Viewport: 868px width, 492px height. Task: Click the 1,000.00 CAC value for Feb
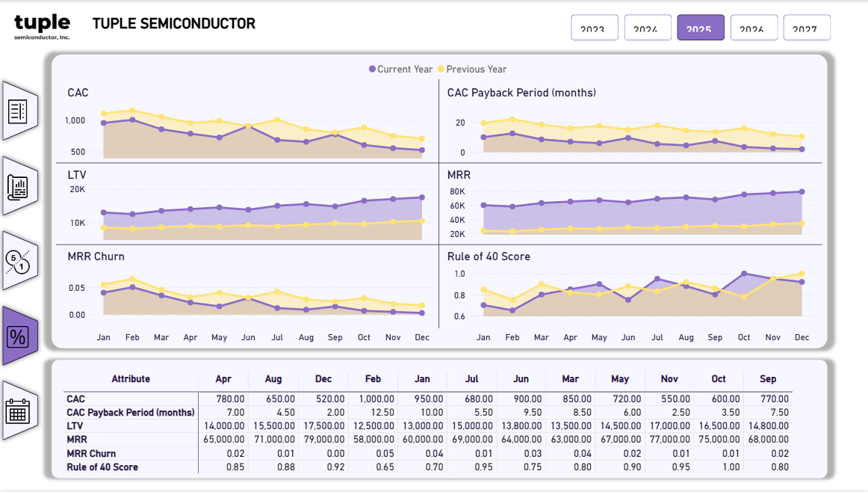(376, 399)
